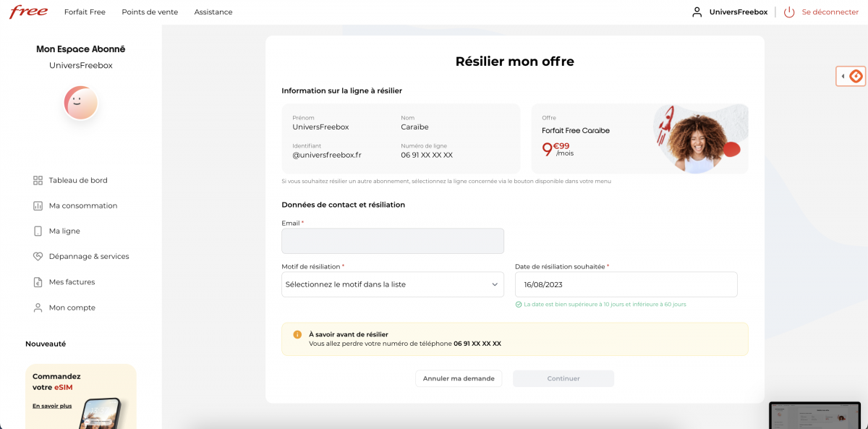
Task: Click the Ma consommation chart icon
Action: tap(38, 205)
